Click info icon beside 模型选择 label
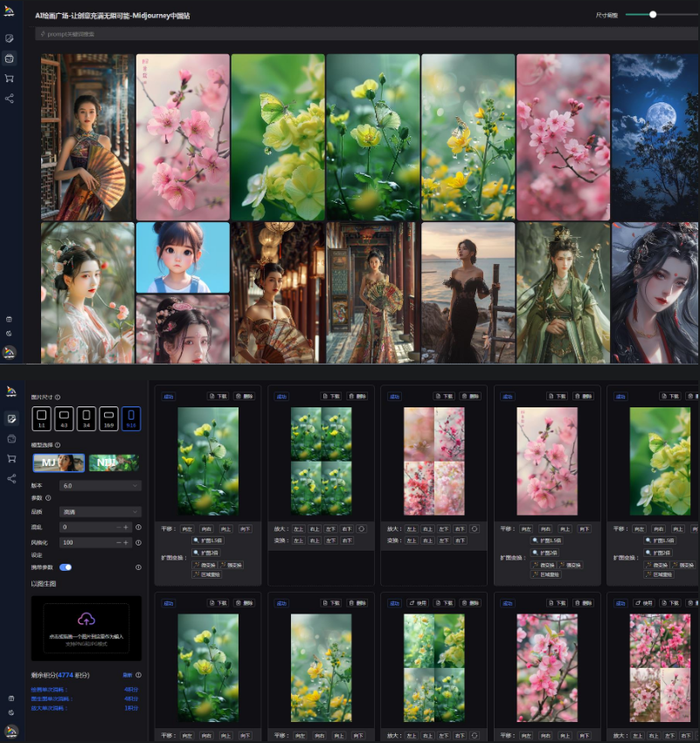The image size is (700, 743). [x=58, y=447]
